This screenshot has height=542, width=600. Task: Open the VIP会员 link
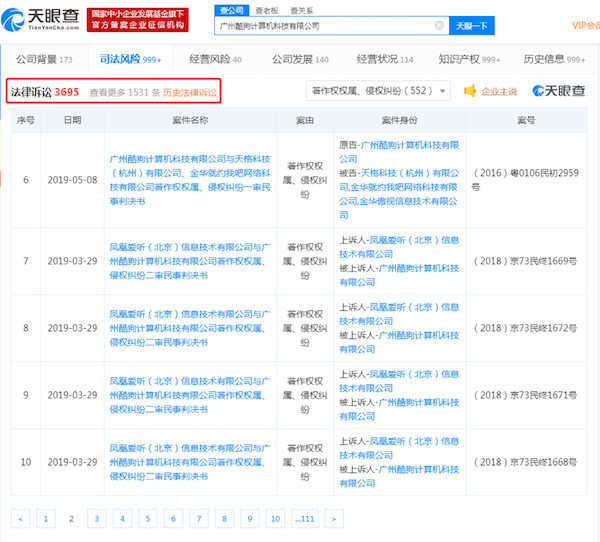585,25
